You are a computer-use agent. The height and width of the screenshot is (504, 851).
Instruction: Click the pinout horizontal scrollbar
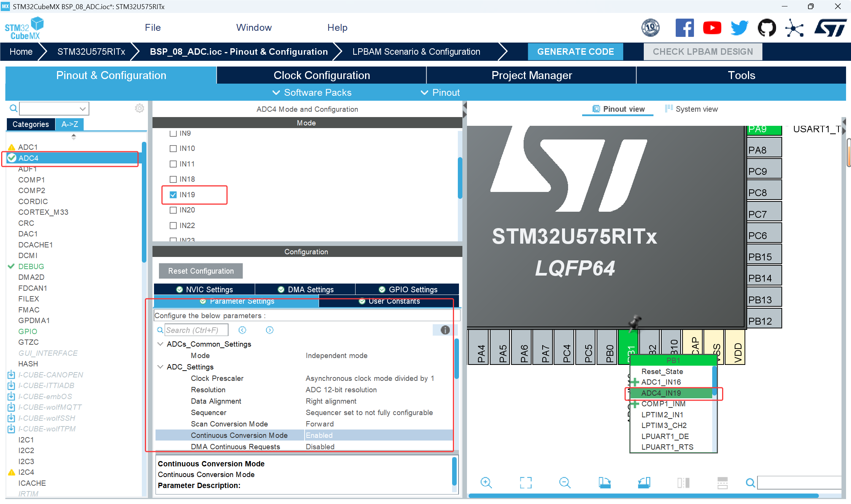(x=643, y=495)
